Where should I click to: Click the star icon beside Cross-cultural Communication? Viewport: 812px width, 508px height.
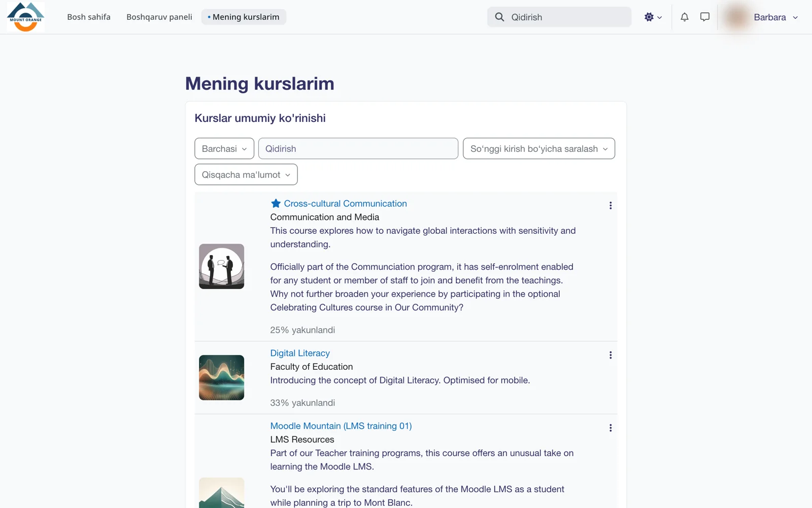[x=276, y=203]
